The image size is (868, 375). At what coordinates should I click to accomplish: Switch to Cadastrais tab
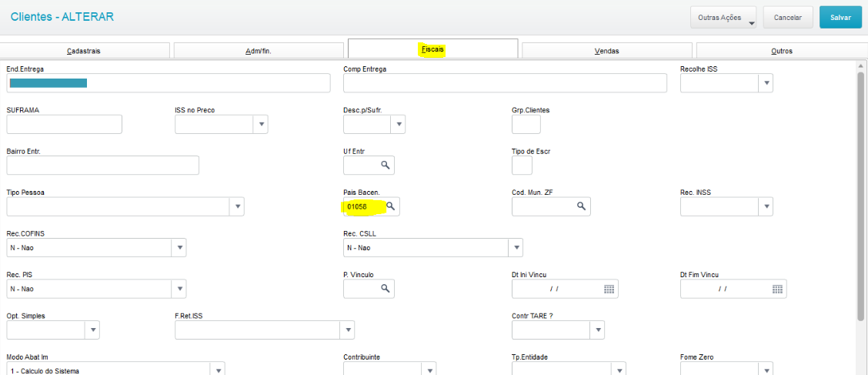85,50
